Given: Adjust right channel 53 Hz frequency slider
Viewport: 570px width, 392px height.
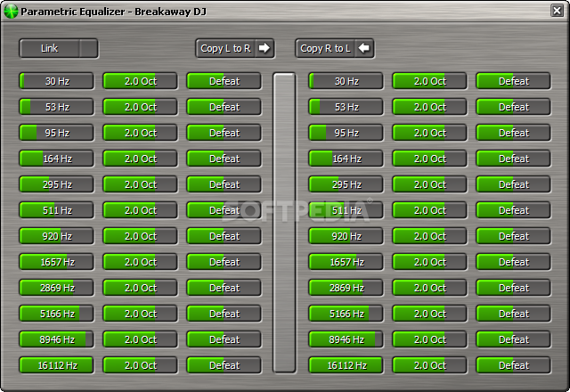Looking at the screenshot, I should pyautogui.click(x=346, y=107).
